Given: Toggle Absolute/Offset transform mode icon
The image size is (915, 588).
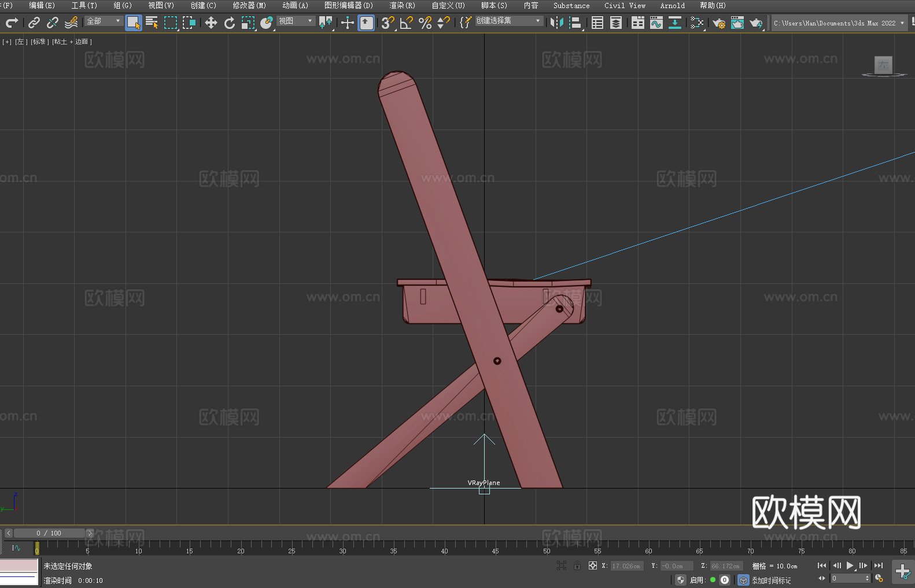Looking at the screenshot, I should (x=592, y=565).
